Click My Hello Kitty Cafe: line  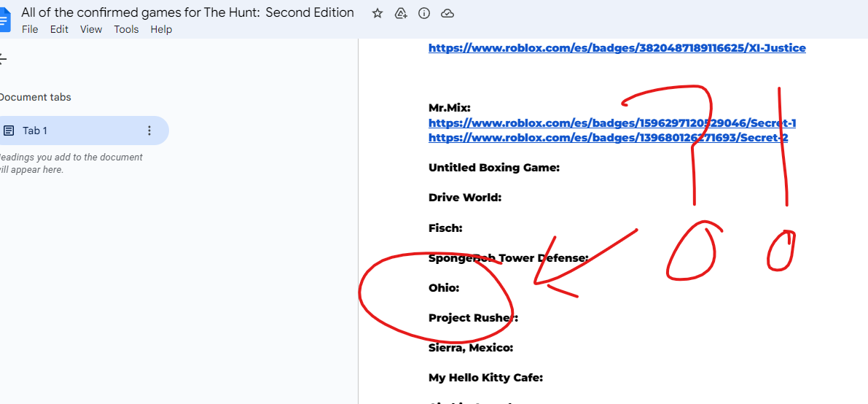[x=486, y=378]
